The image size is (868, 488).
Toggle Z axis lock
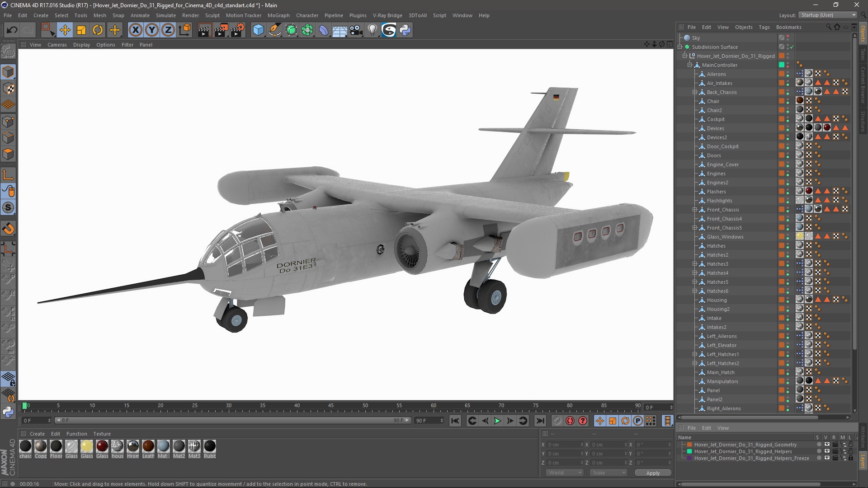click(x=168, y=30)
